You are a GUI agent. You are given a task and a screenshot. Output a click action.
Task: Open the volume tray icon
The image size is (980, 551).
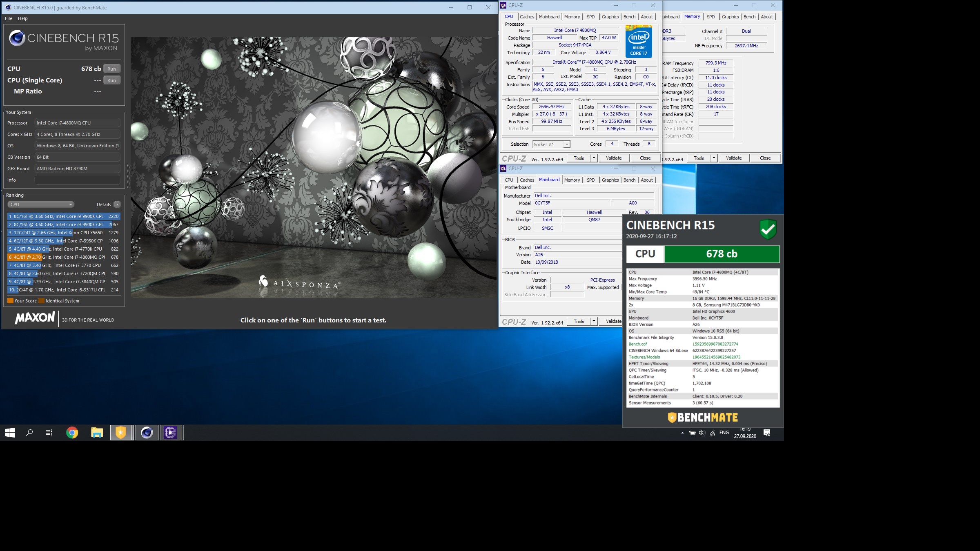tap(702, 433)
